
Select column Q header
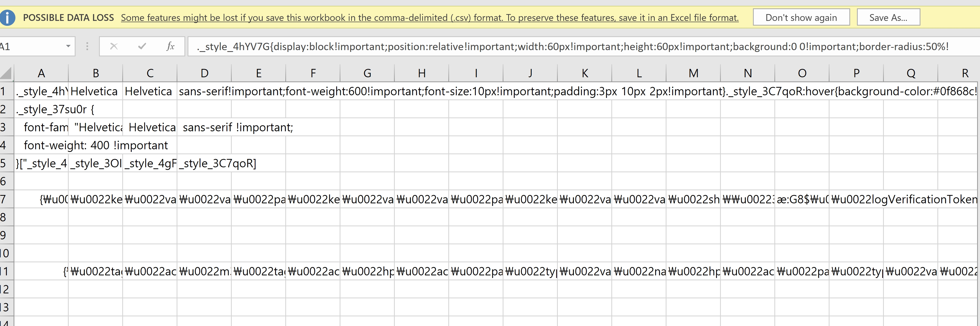pos(911,73)
